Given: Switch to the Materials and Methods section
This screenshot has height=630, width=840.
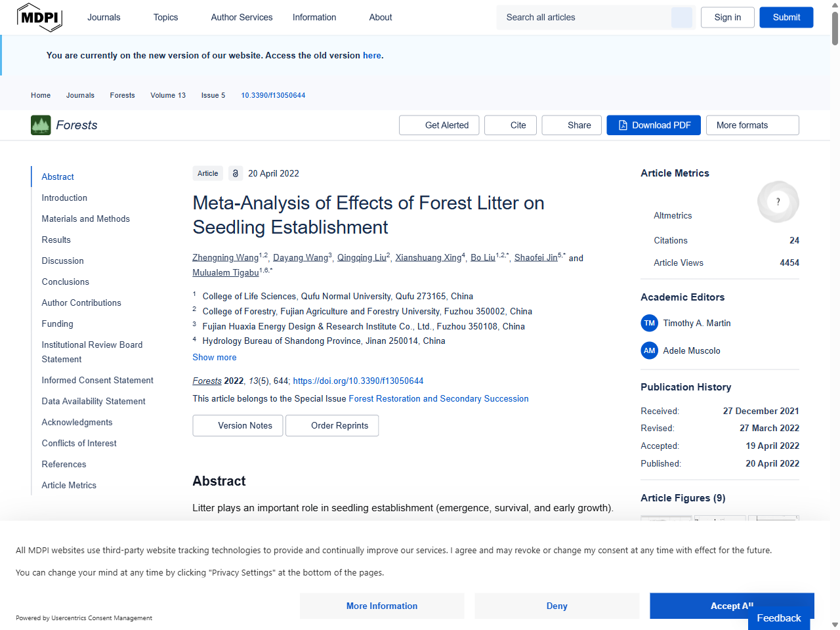Looking at the screenshot, I should pos(85,219).
